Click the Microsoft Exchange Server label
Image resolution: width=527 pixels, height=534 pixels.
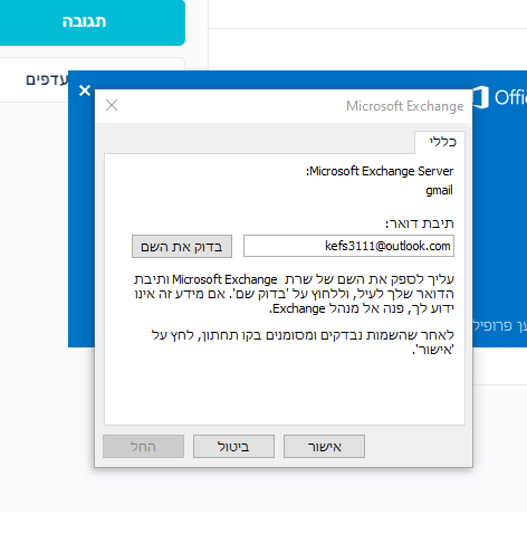tap(379, 171)
